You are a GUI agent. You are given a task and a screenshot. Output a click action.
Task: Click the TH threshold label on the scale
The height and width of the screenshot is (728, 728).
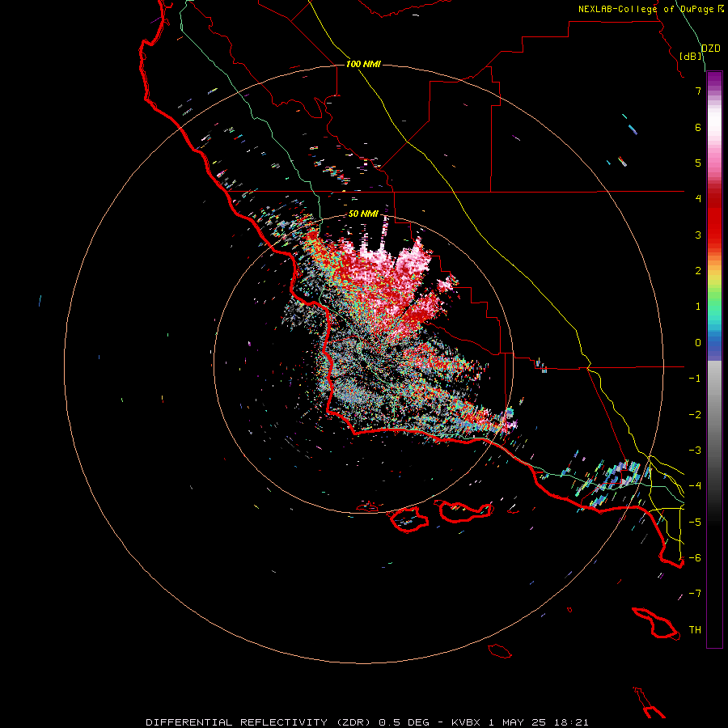(695, 630)
